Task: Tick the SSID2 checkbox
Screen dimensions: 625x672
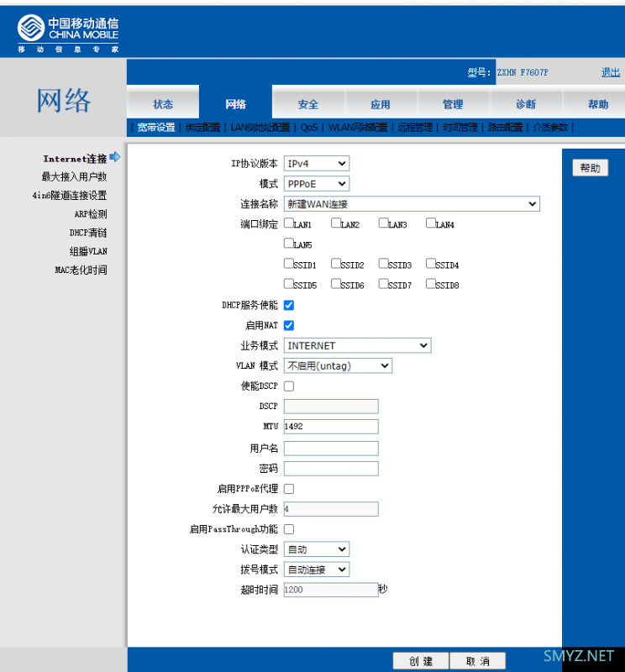Action: pos(336,263)
